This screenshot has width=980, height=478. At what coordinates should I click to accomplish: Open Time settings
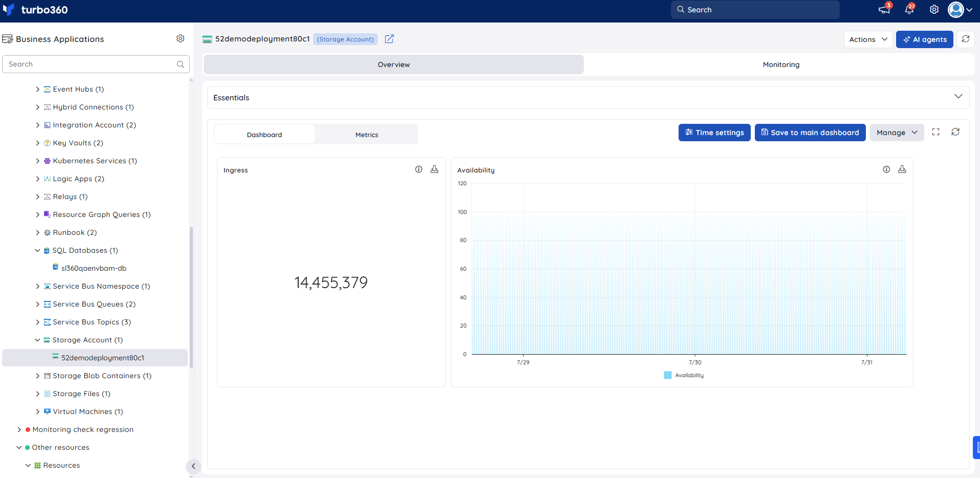714,133
